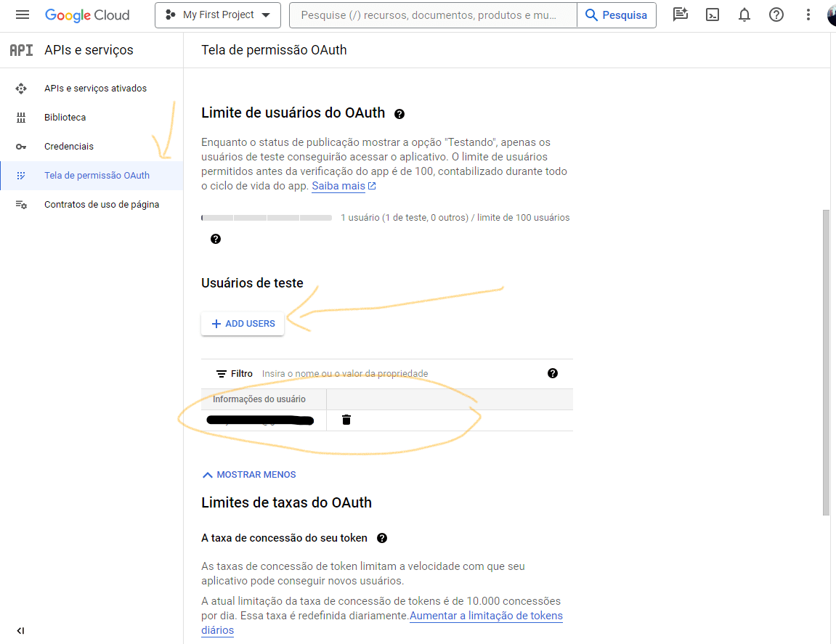Open Credenciais in the sidebar
This screenshot has width=836, height=644.
coord(68,147)
